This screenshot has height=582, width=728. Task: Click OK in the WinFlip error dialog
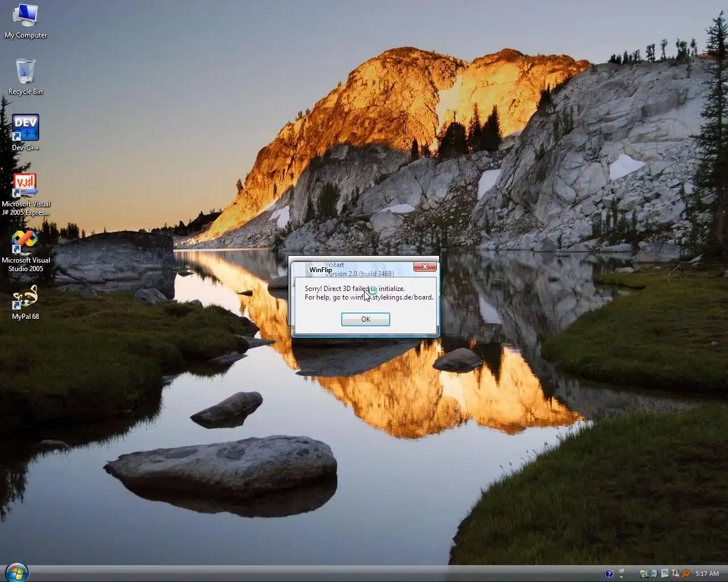(x=366, y=319)
